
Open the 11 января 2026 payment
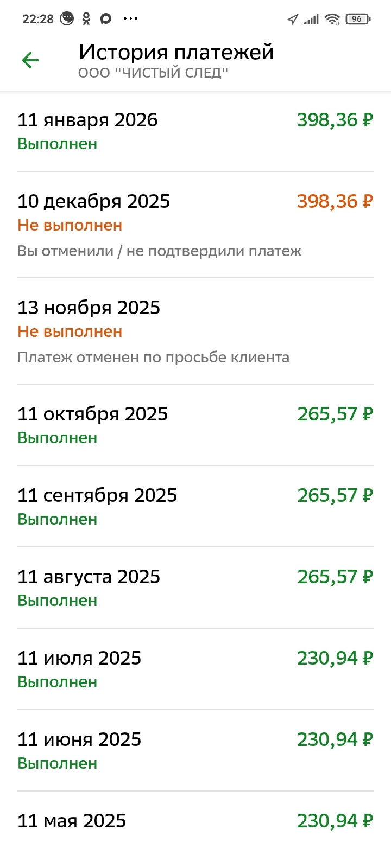(195, 131)
